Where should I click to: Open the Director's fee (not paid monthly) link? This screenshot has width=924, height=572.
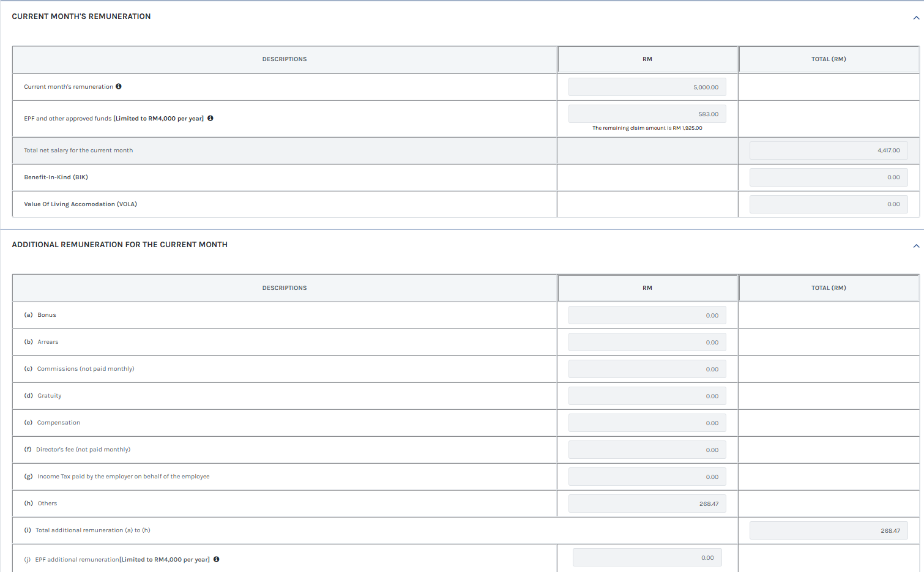(x=84, y=449)
